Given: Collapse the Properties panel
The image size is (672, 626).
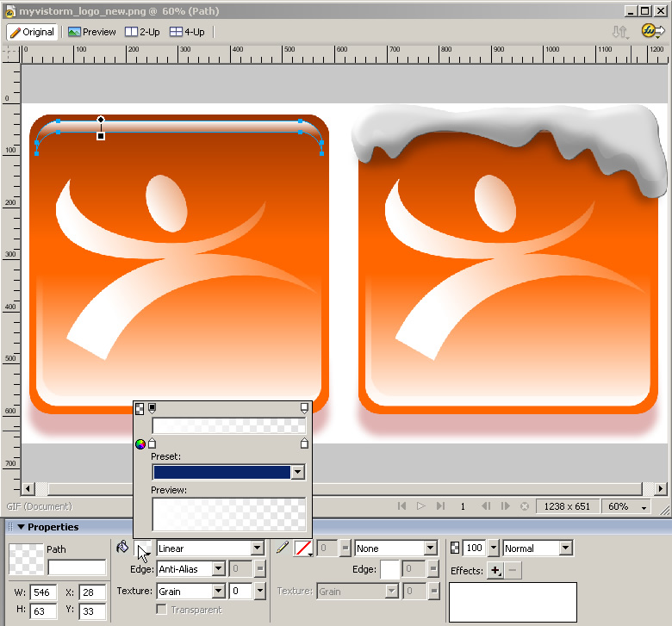Looking at the screenshot, I should [20, 527].
